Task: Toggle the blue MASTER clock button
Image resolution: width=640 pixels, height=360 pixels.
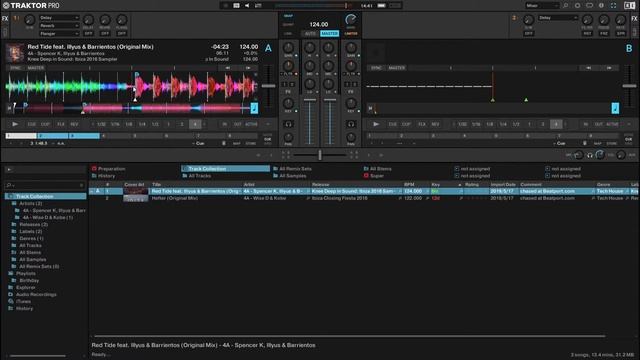Action: [x=329, y=33]
